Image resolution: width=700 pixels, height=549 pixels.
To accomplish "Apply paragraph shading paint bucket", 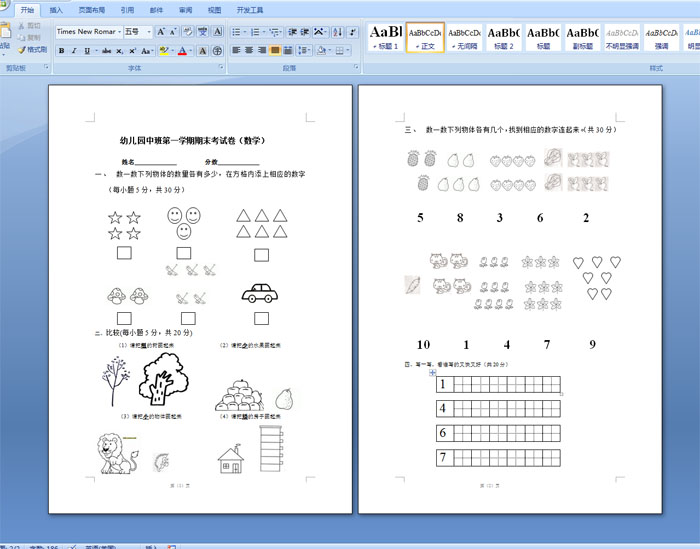I will pyautogui.click(x=321, y=50).
